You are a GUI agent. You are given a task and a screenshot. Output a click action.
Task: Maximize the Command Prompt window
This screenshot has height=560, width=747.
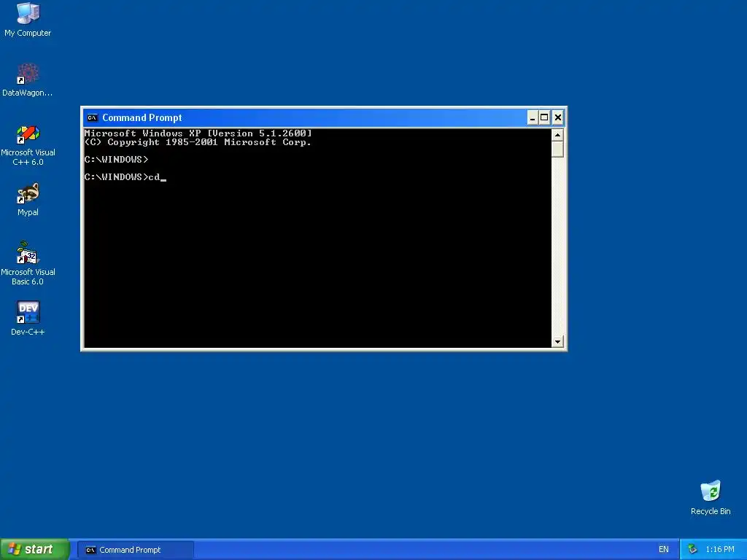(544, 117)
